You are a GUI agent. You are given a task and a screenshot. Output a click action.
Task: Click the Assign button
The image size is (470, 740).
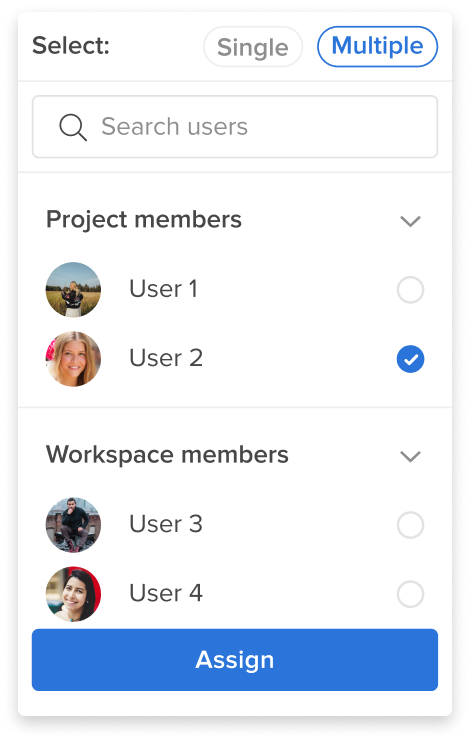coord(235,659)
